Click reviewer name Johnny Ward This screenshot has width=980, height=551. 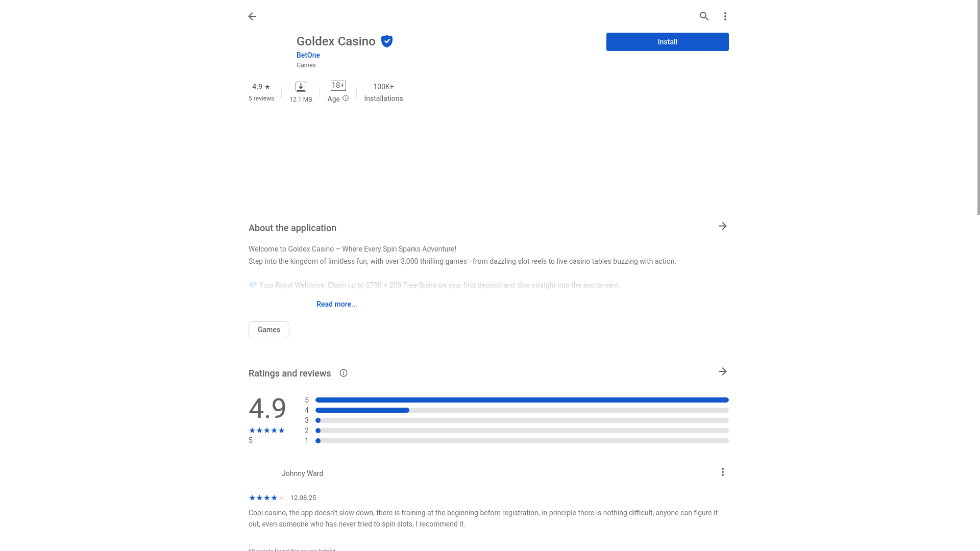point(302,473)
